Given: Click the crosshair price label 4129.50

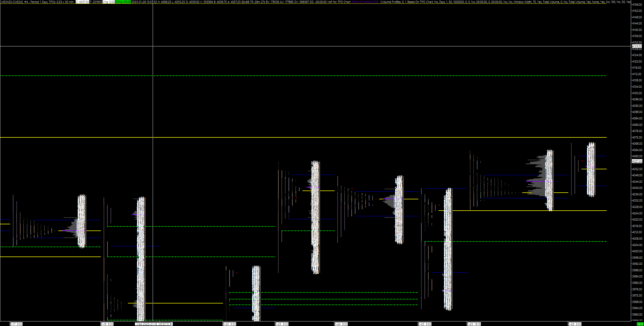Looking at the screenshot, I should pos(637,46).
